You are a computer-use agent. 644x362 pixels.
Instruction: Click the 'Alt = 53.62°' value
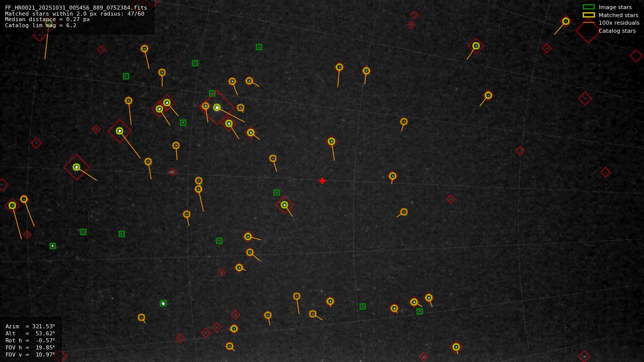pos(30,333)
